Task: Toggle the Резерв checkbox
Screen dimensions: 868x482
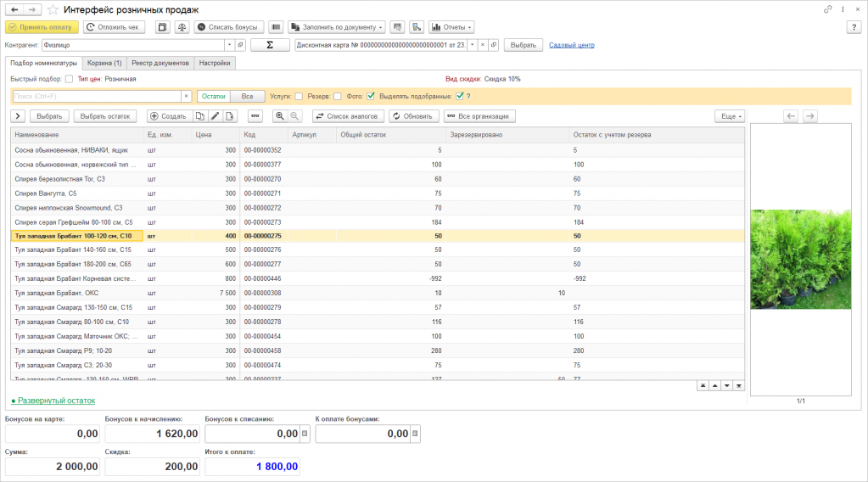Action: (337, 96)
